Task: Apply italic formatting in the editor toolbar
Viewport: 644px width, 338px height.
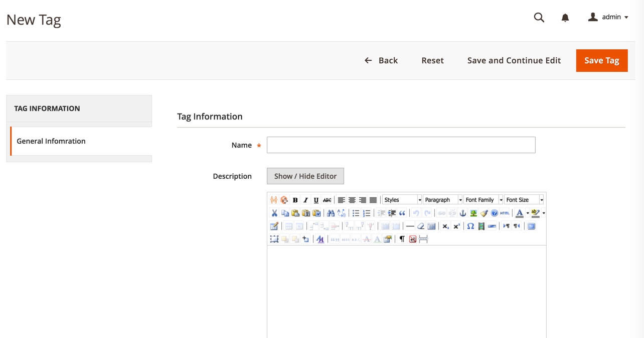Action: (x=305, y=200)
